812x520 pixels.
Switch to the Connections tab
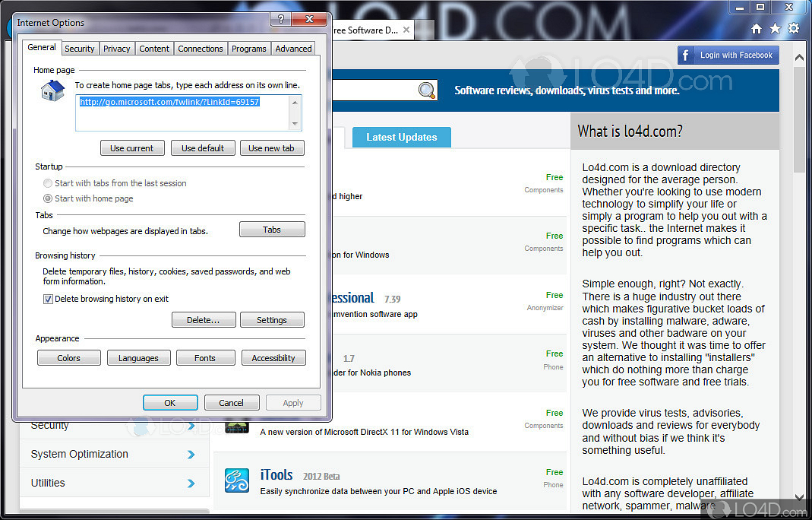point(201,49)
